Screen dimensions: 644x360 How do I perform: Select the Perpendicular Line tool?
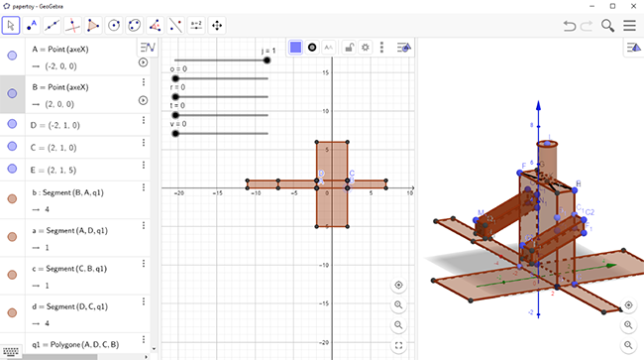[x=72, y=26]
